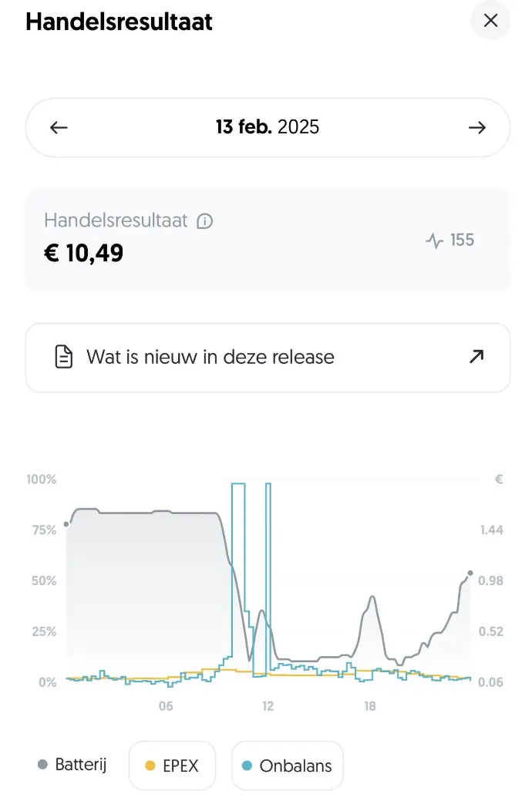The image size is (532, 801).
Task: Open release notes via diagonal arrow icon
Action: click(x=476, y=356)
